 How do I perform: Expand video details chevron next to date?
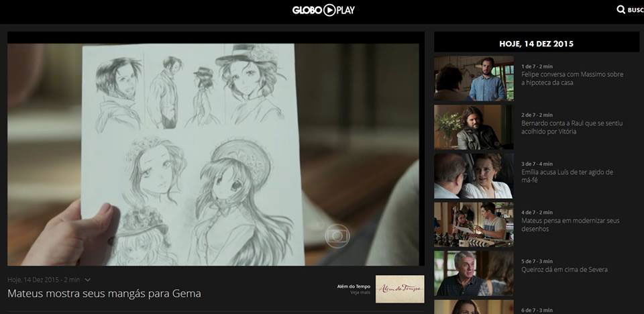pyautogui.click(x=88, y=280)
